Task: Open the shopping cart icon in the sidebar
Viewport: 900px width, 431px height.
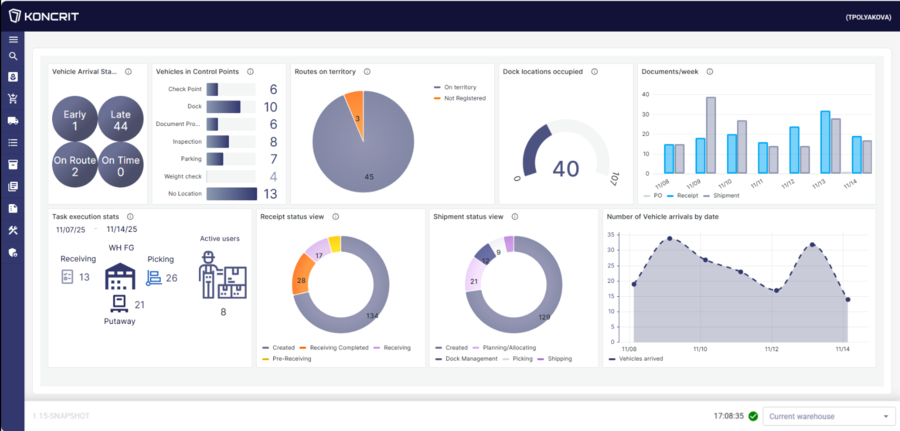Action: click(13, 99)
